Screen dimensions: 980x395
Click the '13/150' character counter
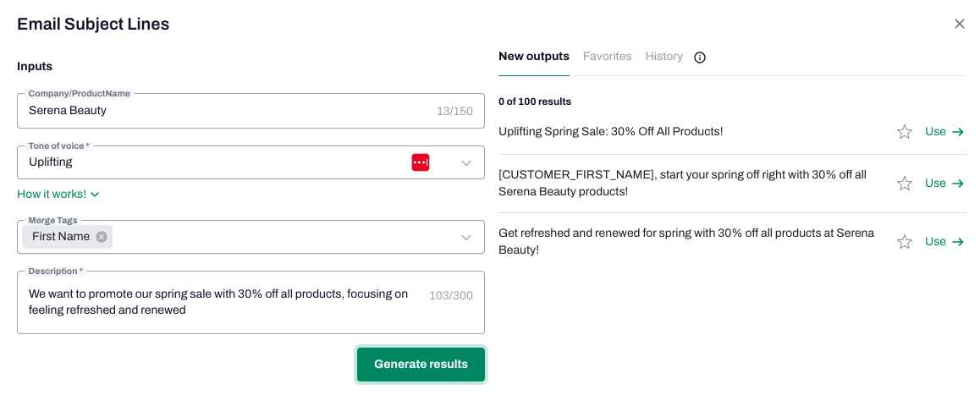point(454,112)
